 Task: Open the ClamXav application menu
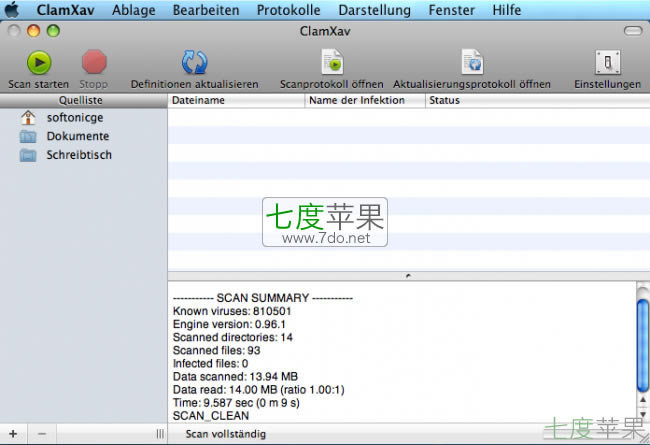65,10
